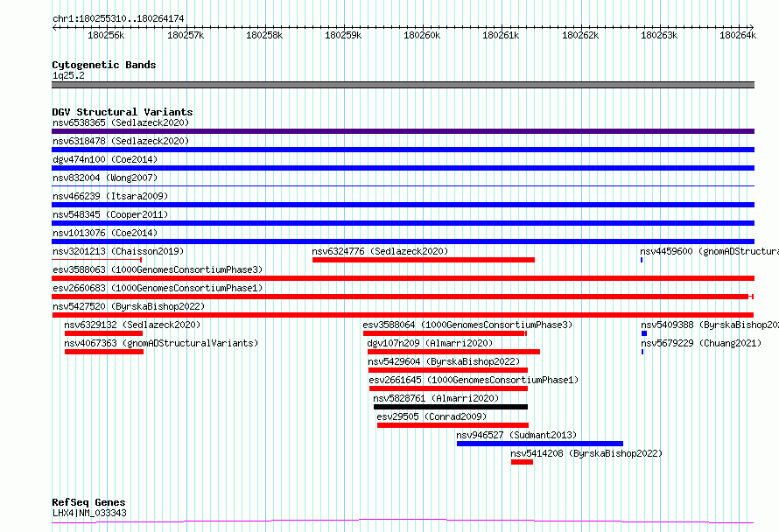Click esv2660683 (1000GenomesConsortiumPhase1) label
The height and width of the screenshot is (532, 779).
point(158,288)
